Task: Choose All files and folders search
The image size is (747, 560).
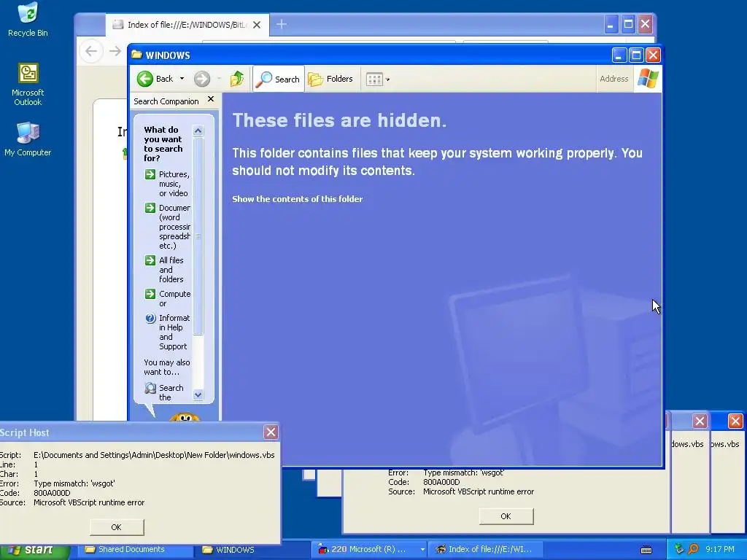Action: point(164,270)
